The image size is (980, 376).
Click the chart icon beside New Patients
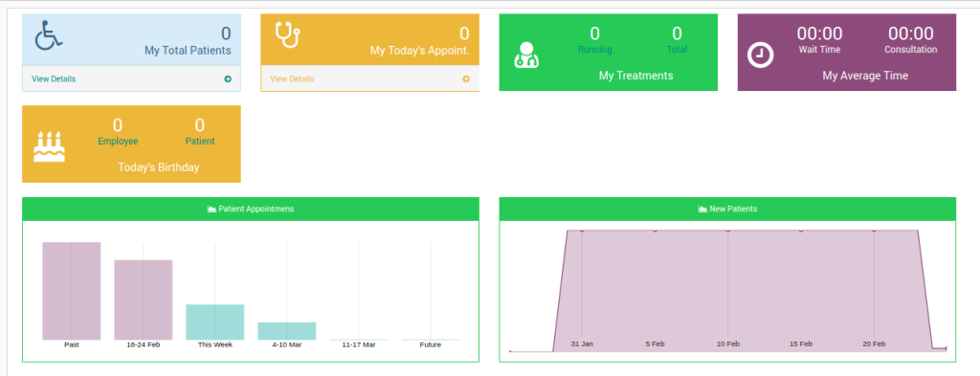pyautogui.click(x=702, y=210)
